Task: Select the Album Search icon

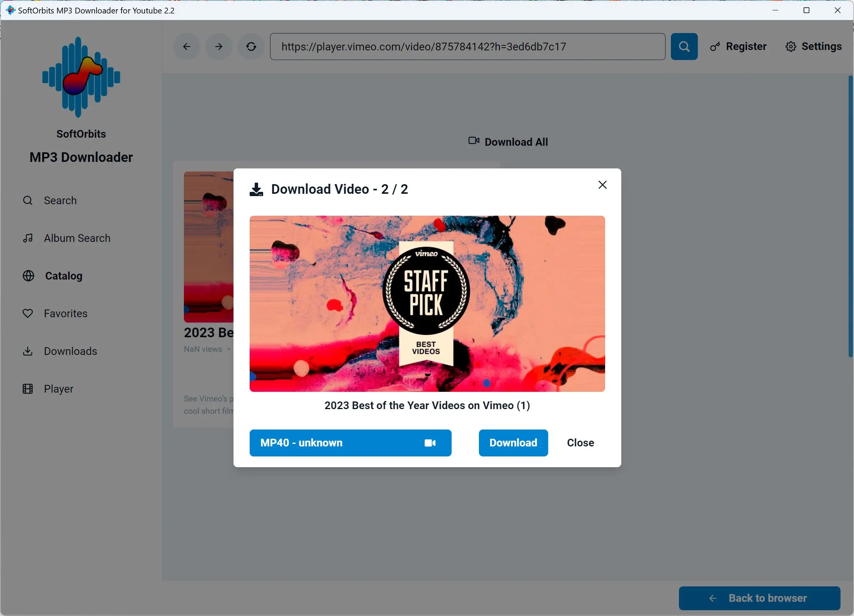Action: tap(28, 237)
